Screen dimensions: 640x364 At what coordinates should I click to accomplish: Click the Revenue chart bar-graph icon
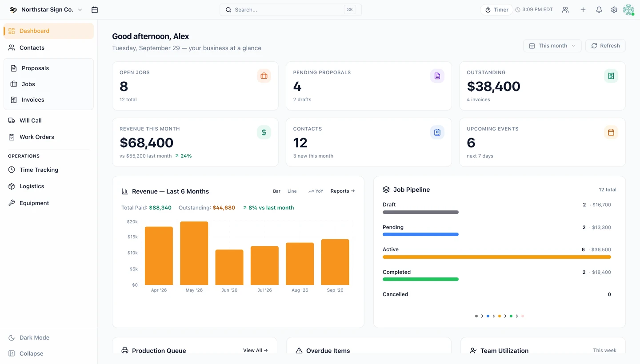pyautogui.click(x=125, y=191)
